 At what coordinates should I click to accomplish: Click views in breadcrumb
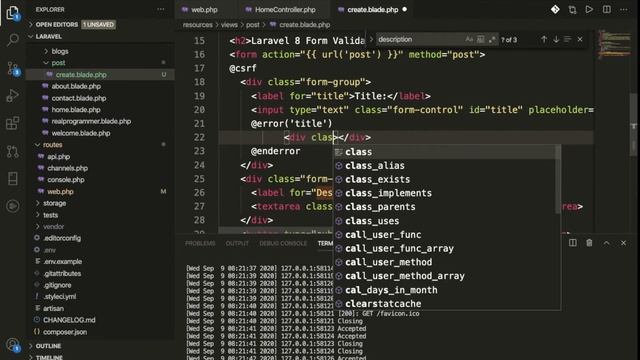pyautogui.click(x=229, y=25)
